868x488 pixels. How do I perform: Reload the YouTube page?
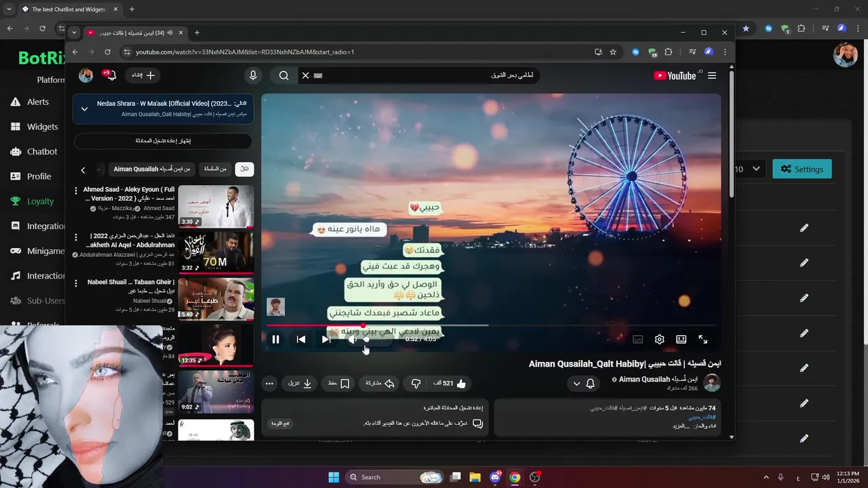coord(107,52)
